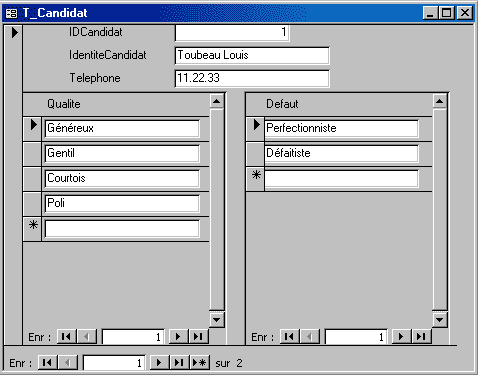Go to last candidate in main navigation bar
Screen dimensions: 478x375
coord(180,362)
